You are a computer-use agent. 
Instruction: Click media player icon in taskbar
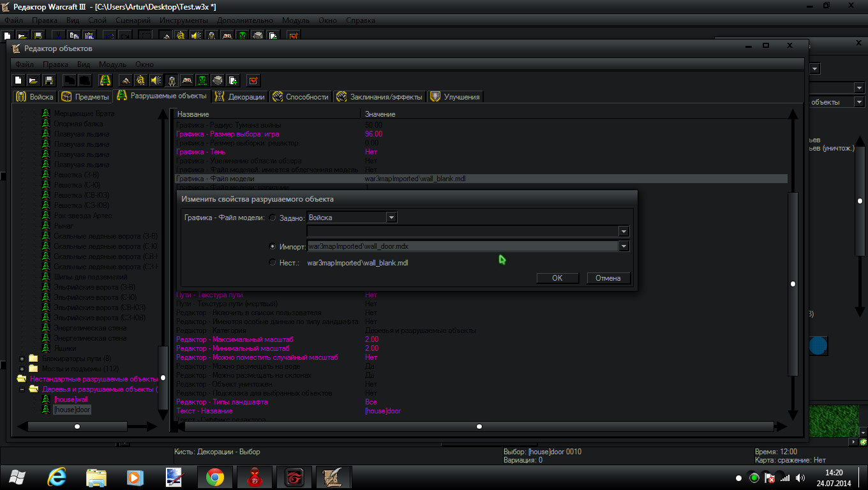point(134,477)
